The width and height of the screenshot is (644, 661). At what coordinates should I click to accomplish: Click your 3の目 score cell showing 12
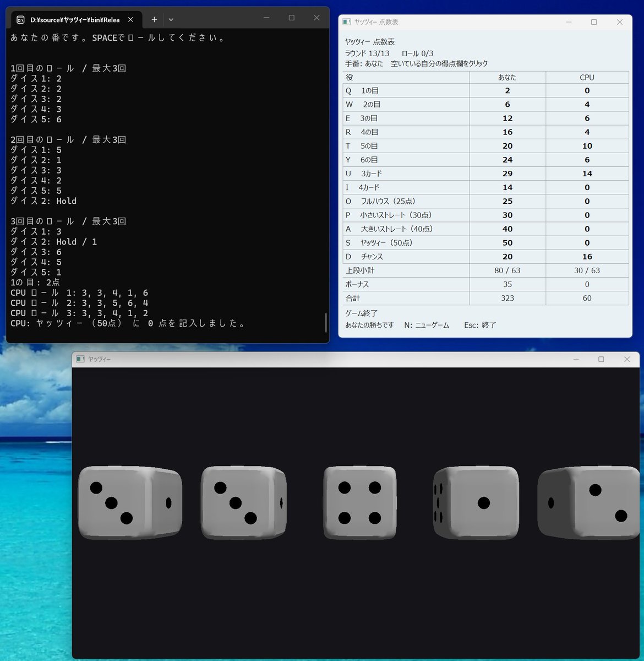[x=507, y=118]
